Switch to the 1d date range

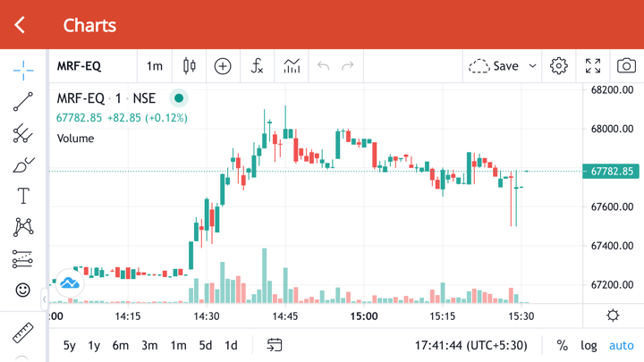pos(231,346)
